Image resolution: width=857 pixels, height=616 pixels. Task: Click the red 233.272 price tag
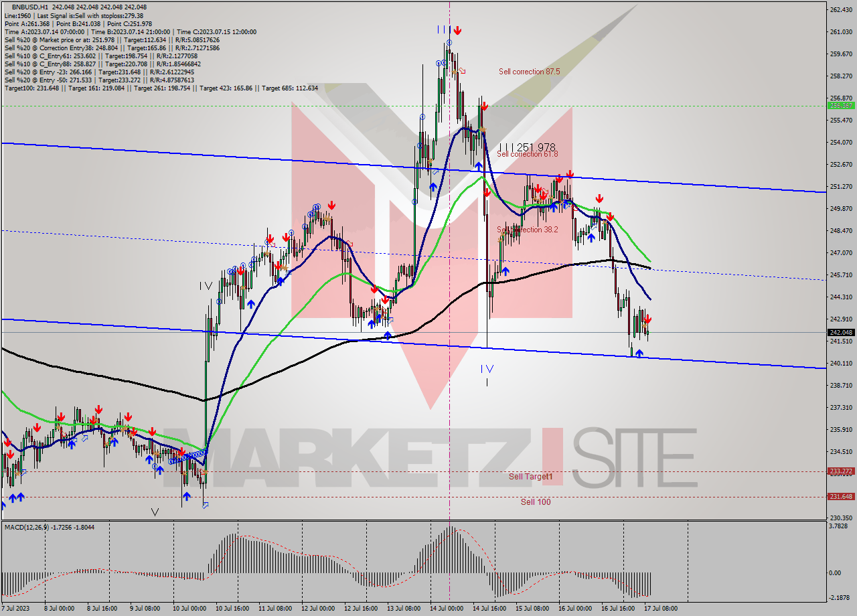click(841, 471)
